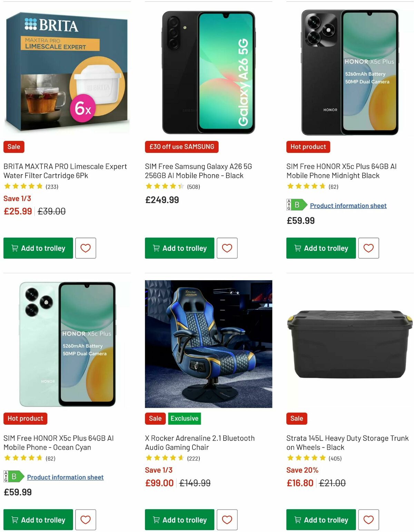The image size is (414, 532).
Task: Click the heart icon for the BRITA filter cartridge
Action: click(85, 248)
